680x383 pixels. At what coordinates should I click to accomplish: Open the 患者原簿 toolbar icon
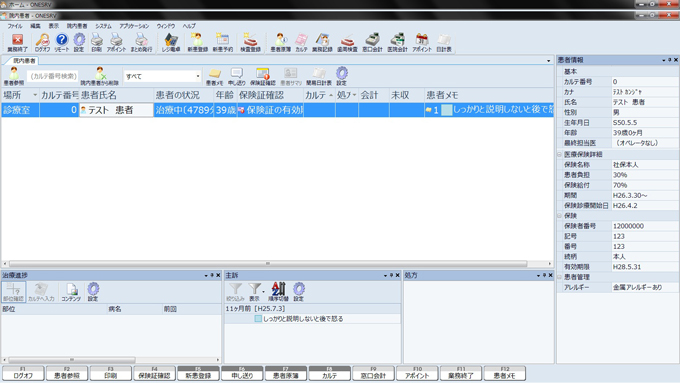coord(281,43)
